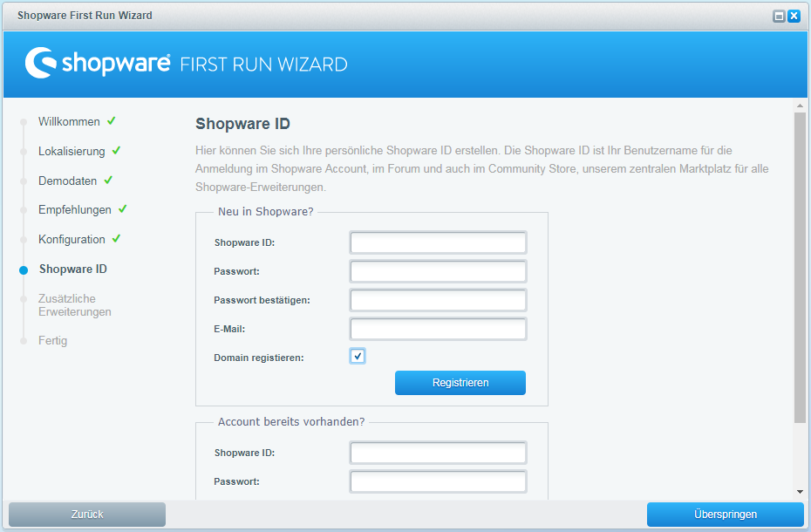811x532 pixels.
Task: Click the 'Passwort bestätigen:' label
Action: pos(262,300)
